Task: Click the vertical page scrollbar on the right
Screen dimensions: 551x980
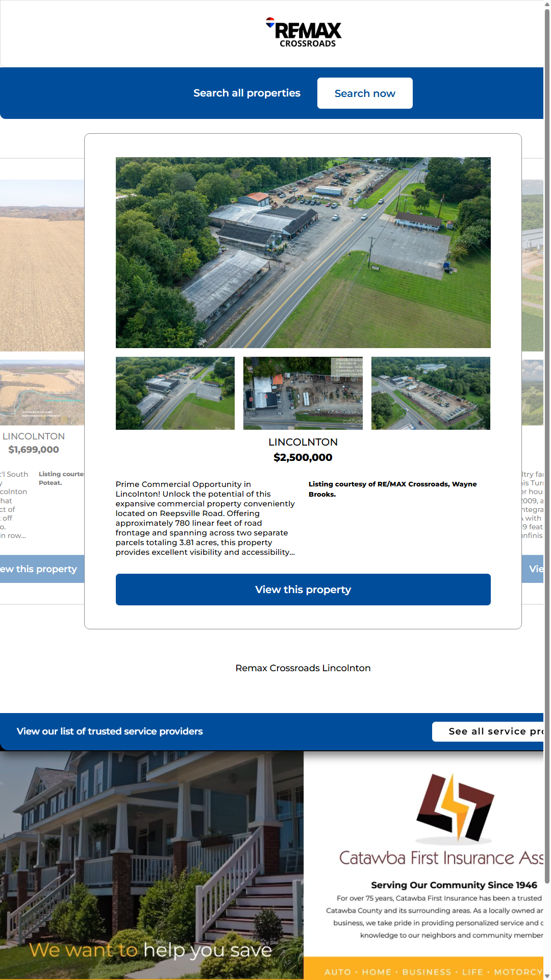Action: pyautogui.click(x=547, y=459)
